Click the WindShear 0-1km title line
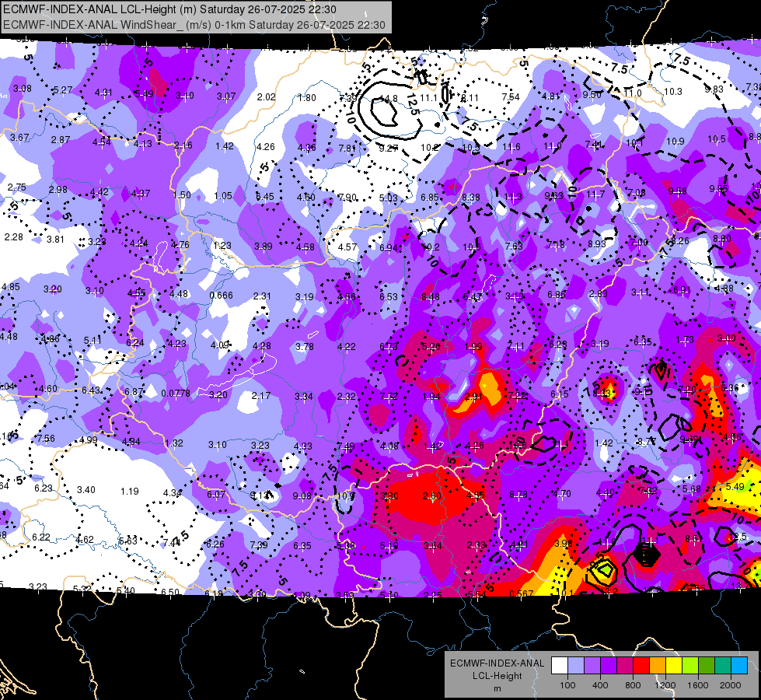 click(x=194, y=25)
